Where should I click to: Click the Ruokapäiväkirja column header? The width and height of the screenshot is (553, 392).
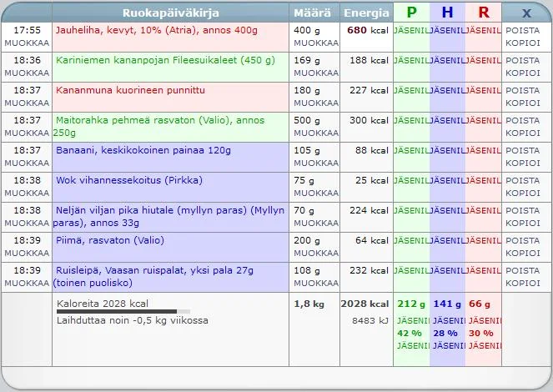tap(170, 13)
